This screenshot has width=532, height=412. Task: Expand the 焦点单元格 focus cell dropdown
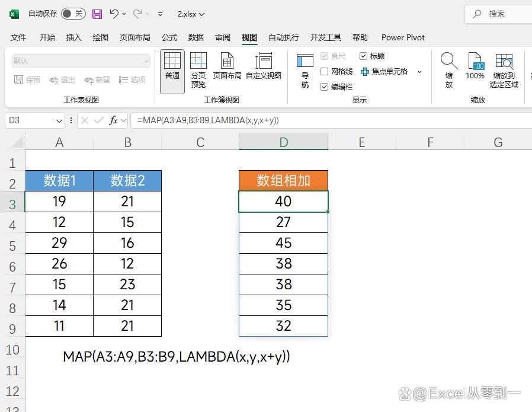pyautogui.click(x=420, y=72)
